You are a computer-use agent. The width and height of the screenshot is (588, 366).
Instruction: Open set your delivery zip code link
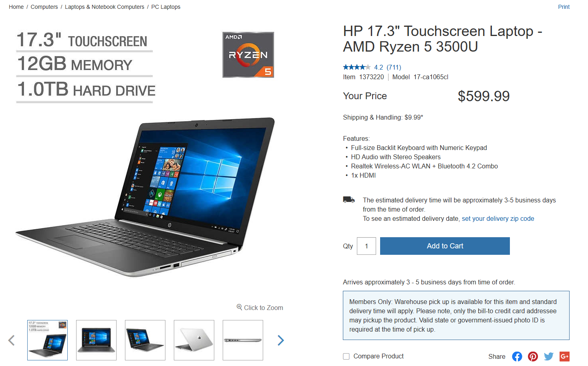coord(498,218)
